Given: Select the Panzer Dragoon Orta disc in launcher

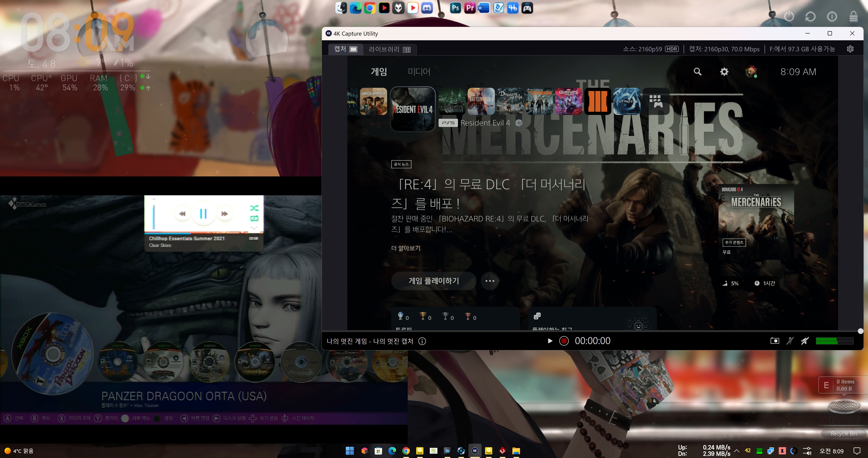Looking at the screenshot, I should click(53, 353).
